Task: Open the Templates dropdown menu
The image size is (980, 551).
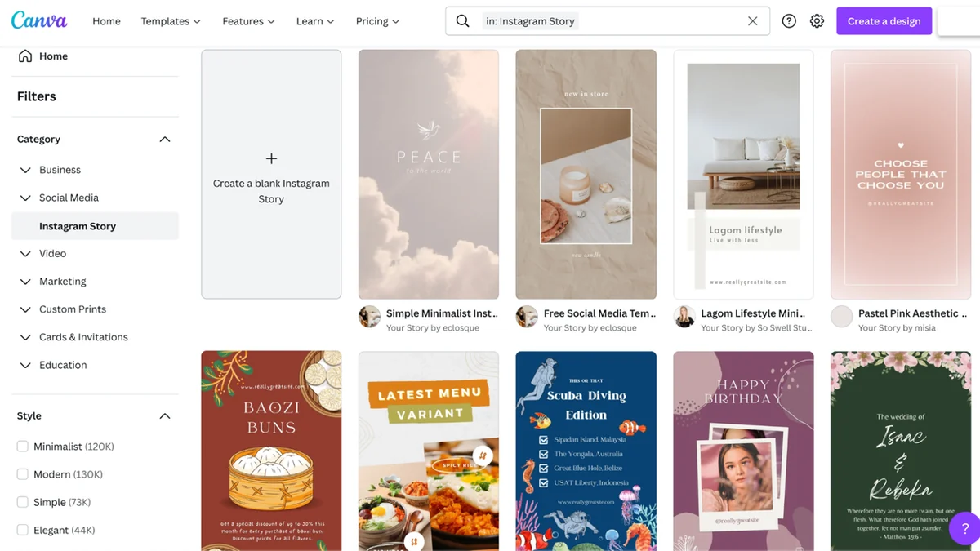Action: click(x=171, y=21)
